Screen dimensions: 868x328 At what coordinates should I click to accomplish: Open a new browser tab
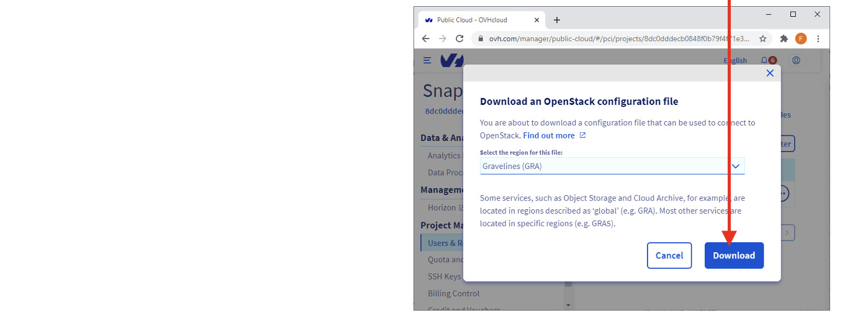(x=556, y=20)
